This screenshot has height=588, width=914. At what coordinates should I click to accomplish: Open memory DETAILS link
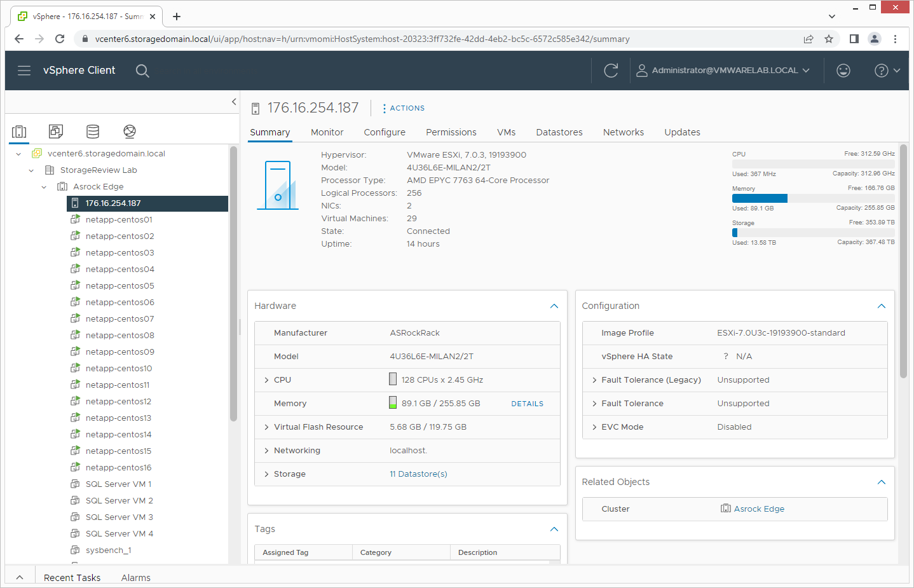(x=527, y=404)
